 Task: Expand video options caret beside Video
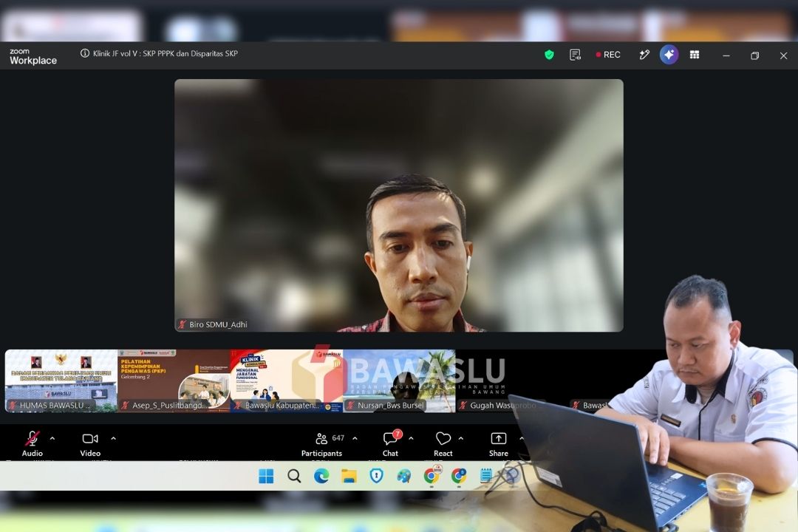(113, 438)
